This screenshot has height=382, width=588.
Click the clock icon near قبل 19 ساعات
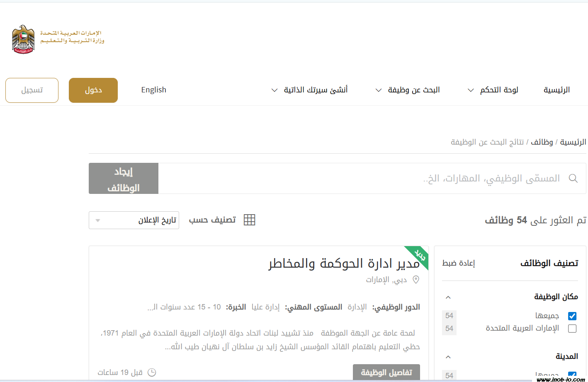coord(152,372)
